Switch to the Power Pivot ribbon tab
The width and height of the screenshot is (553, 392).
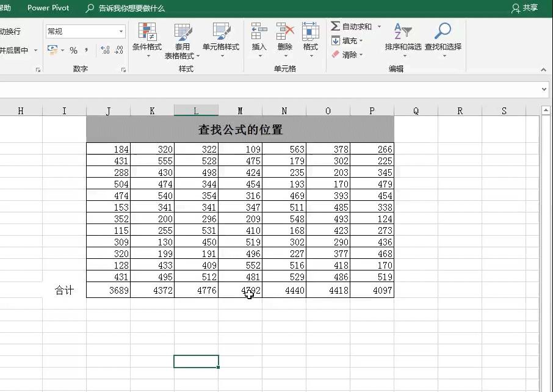pyautogui.click(x=48, y=8)
